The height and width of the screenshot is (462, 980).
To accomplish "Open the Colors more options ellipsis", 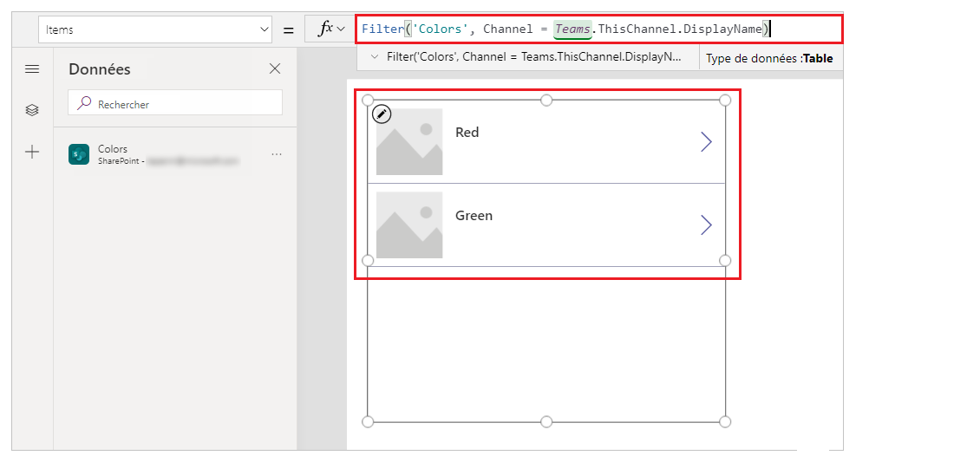I will point(277,154).
